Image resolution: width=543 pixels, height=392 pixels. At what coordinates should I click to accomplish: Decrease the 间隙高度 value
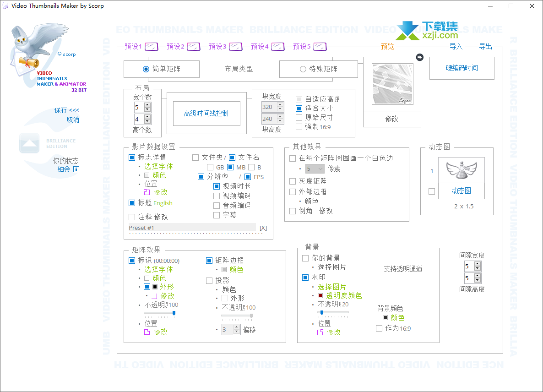tap(478, 281)
